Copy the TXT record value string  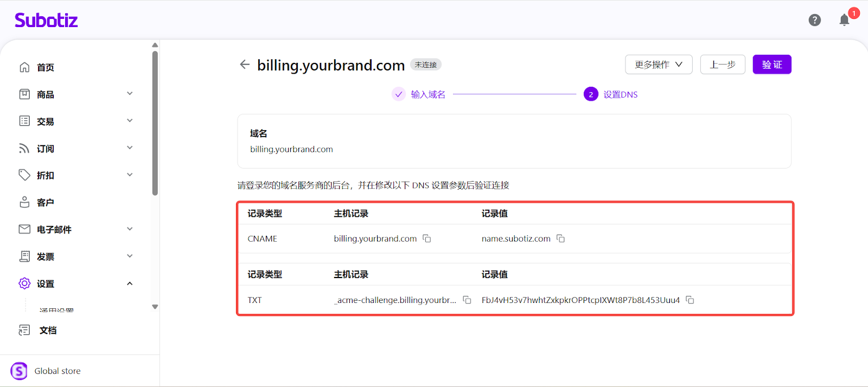pos(690,300)
